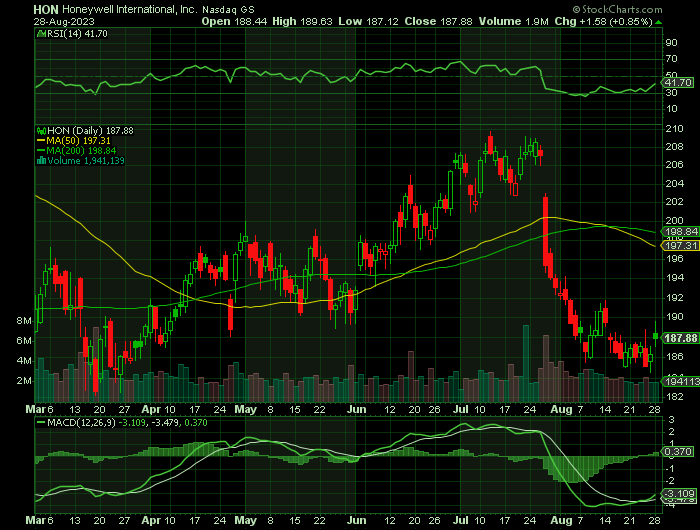
Task: Click the MA(50) 197.31 legend text
Action: pos(78,141)
